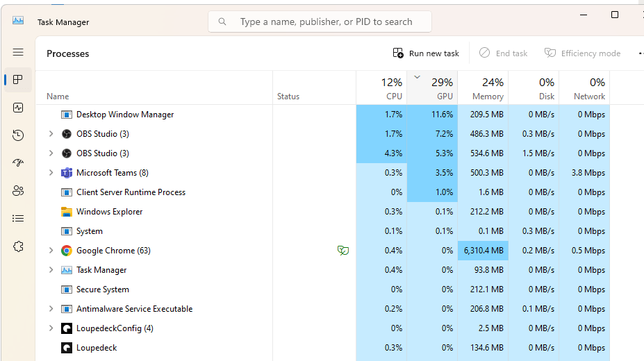The width and height of the screenshot is (644, 361).
Task: Open the hamburger navigation menu
Action: (x=18, y=52)
